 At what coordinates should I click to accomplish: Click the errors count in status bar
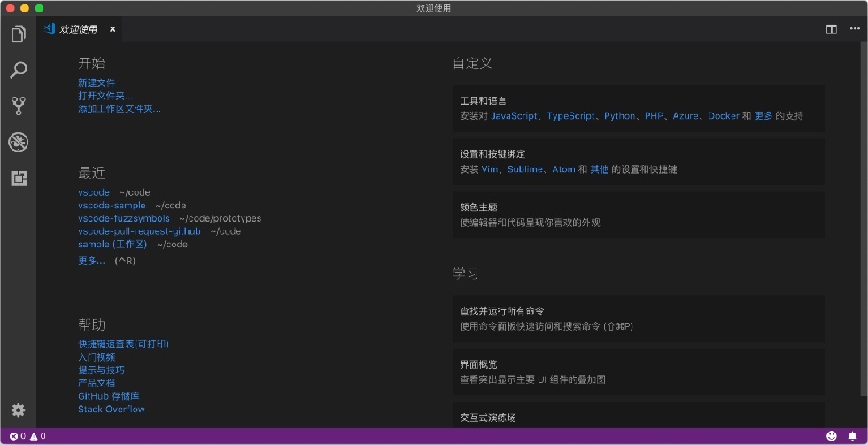[18, 436]
